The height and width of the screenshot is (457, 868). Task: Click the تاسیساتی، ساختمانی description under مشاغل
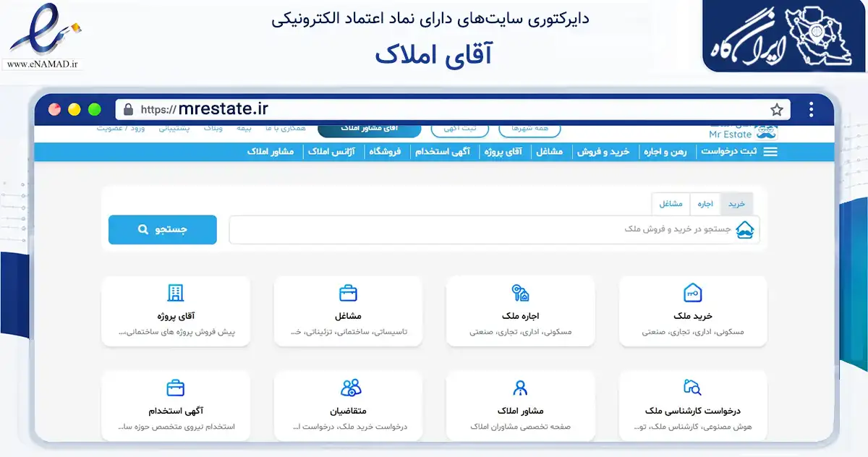349,333
